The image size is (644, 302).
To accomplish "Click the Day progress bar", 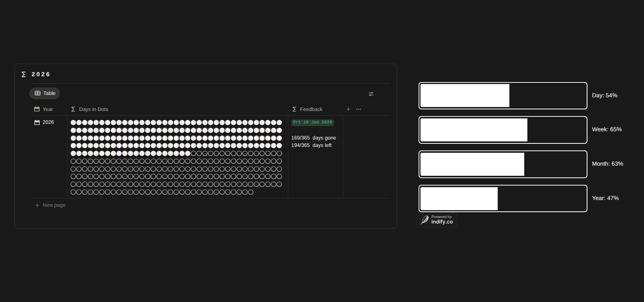I will pos(503,95).
